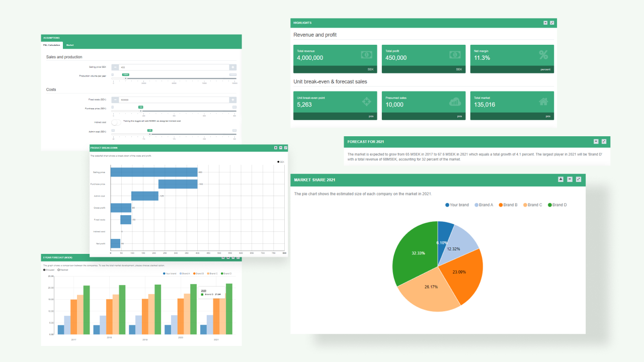Click the Brand D 21.84 tooltip in forecast chart
644x362 pixels.
tap(211, 293)
